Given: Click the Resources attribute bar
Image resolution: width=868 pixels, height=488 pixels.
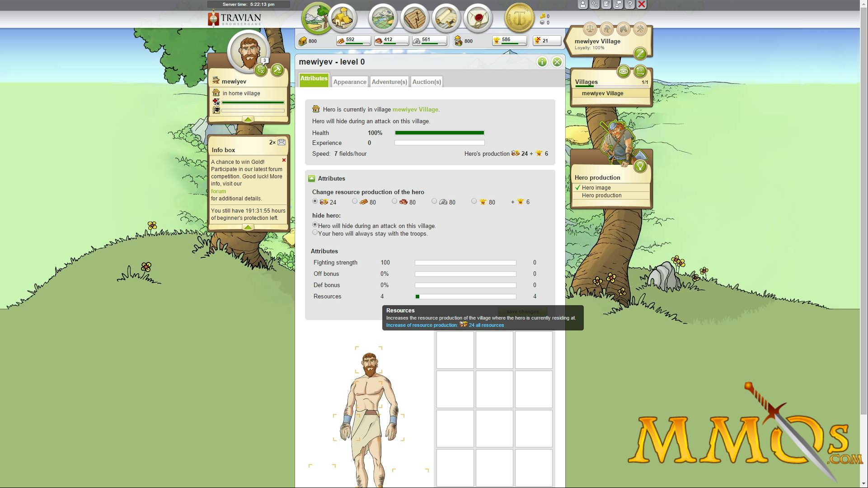Looking at the screenshot, I should tap(465, 297).
